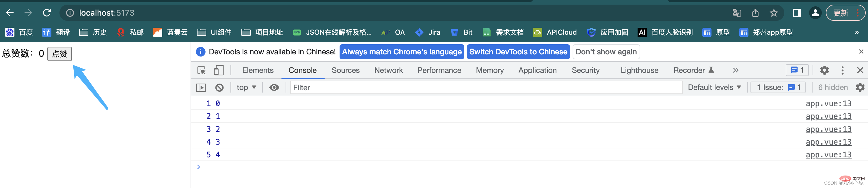
Task: Toggle the device toolbar icon
Action: click(x=219, y=70)
